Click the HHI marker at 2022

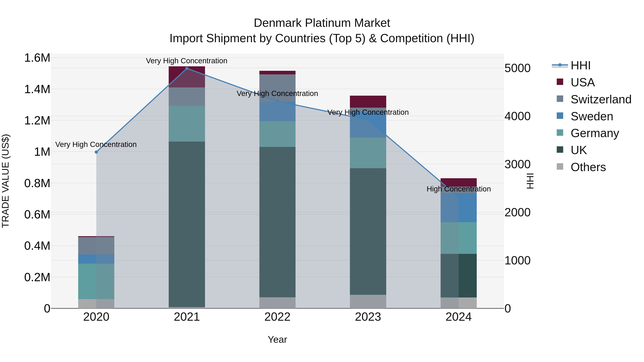[x=277, y=101]
